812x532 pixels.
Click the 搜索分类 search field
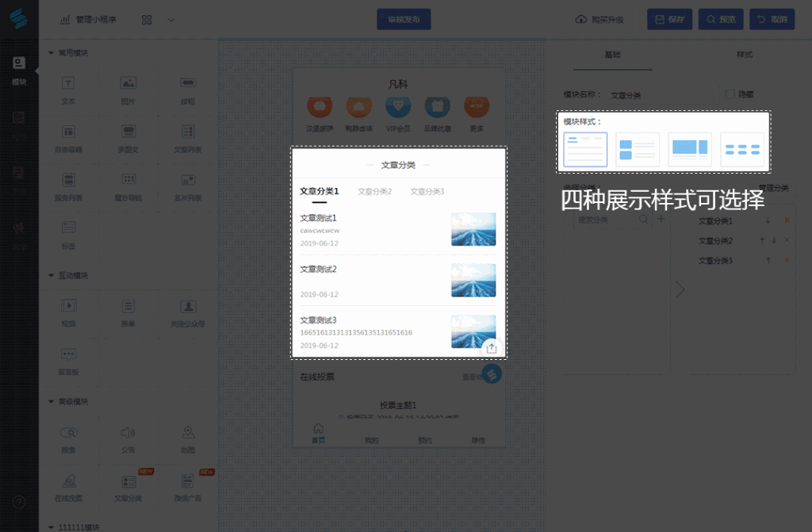pos(612,220)
